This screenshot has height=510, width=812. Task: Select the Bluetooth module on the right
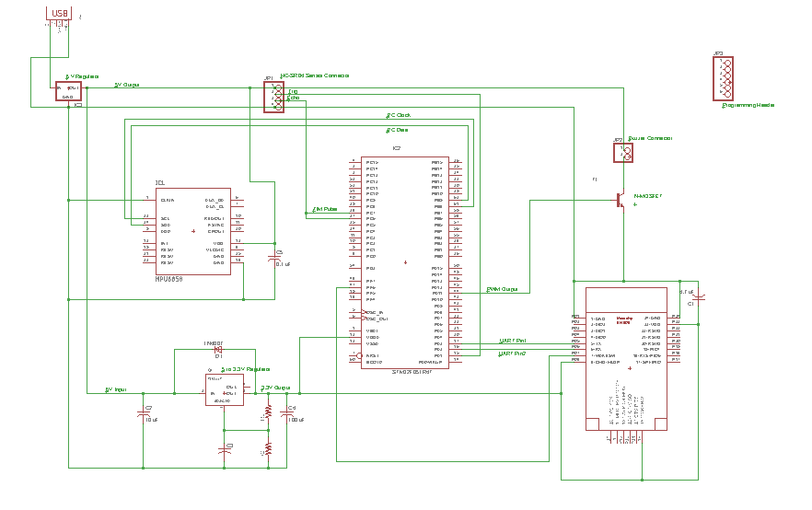coord(627,358)
